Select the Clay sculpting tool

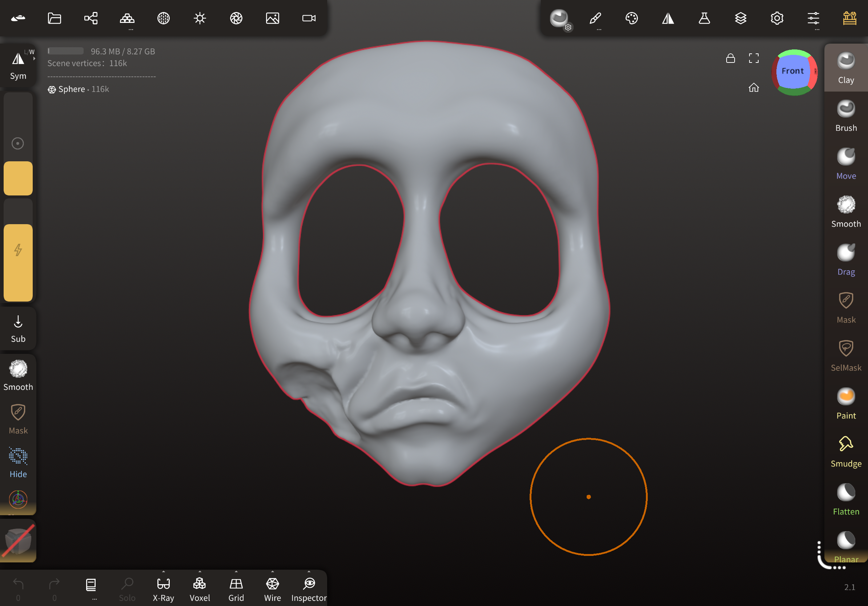click(x=846, y=68)
